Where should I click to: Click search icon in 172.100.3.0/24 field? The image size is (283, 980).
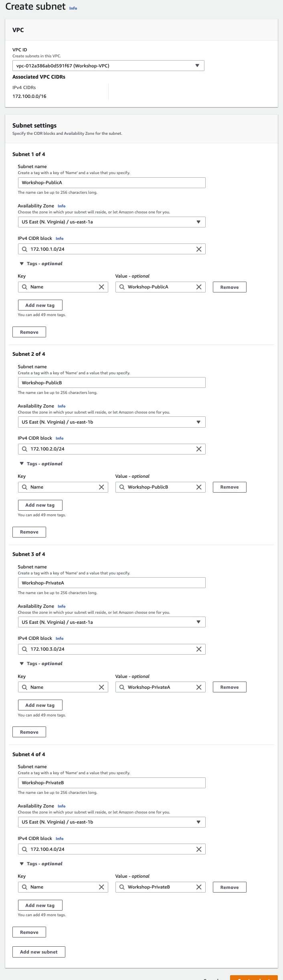click(x=24, y=649)
